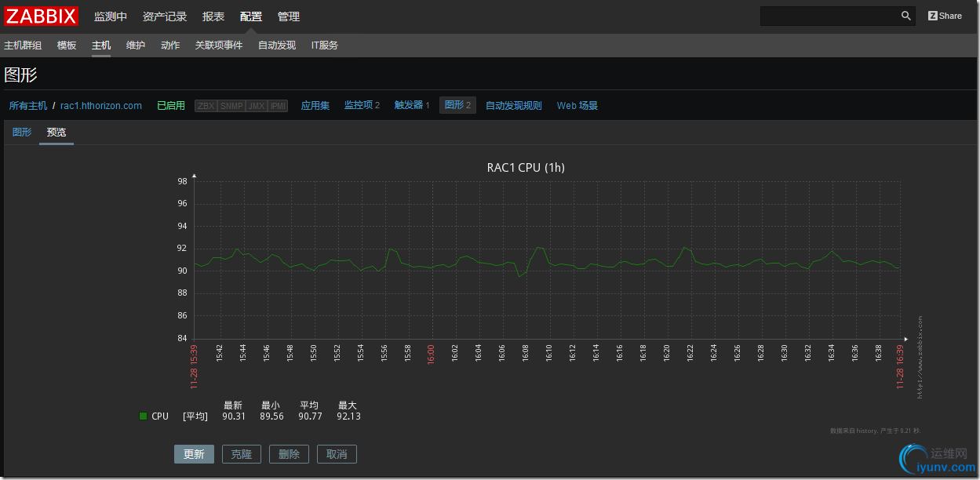Switch to the 图形 tab

click(22, 133)
